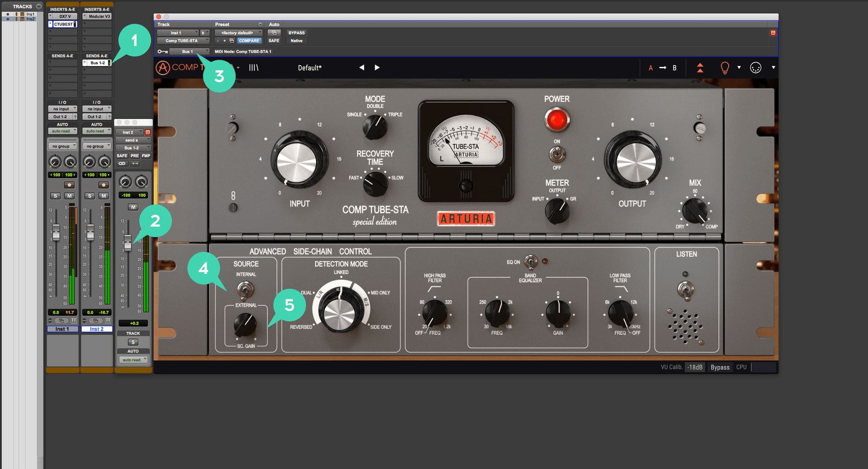Click the side-chain key input icon
The width and height of the screenshot is (868, 469).
coord(162,52)
